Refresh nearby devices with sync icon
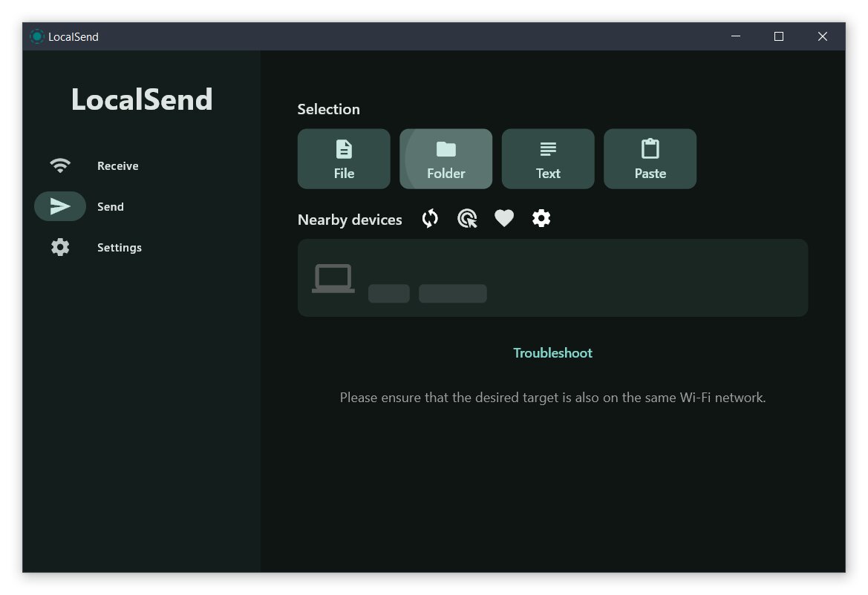 click(x=430, y=218)
